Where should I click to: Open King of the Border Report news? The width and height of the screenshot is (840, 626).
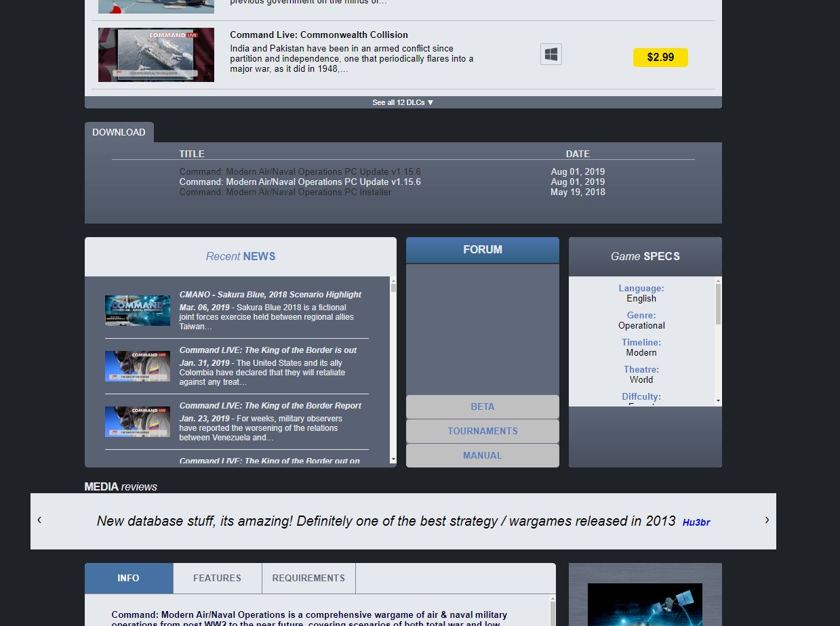coord(271,406)
